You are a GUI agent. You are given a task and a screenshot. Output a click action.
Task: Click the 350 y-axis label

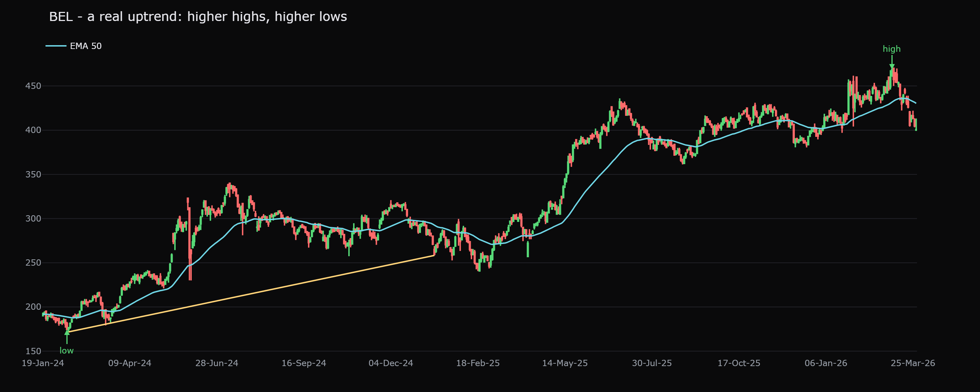click(x=33, y=174)
